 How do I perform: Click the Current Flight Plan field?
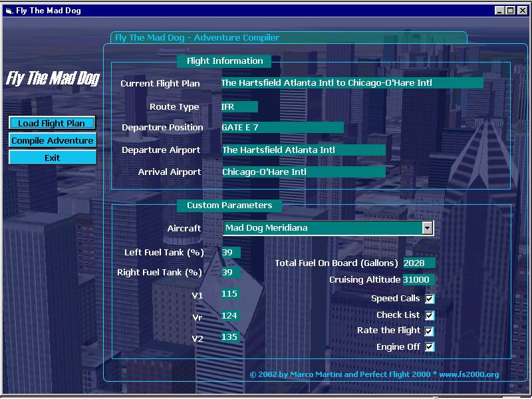click(x=352, y=82)
